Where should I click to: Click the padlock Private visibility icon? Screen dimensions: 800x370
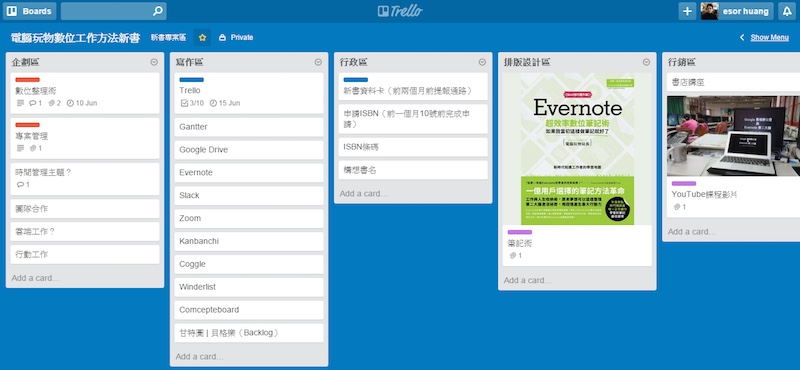[222, 37]
